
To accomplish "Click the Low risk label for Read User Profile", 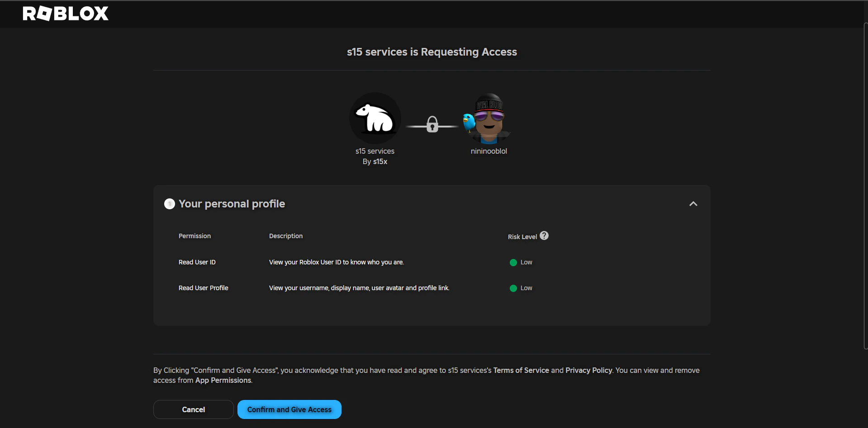I will [x=526, y=288].
